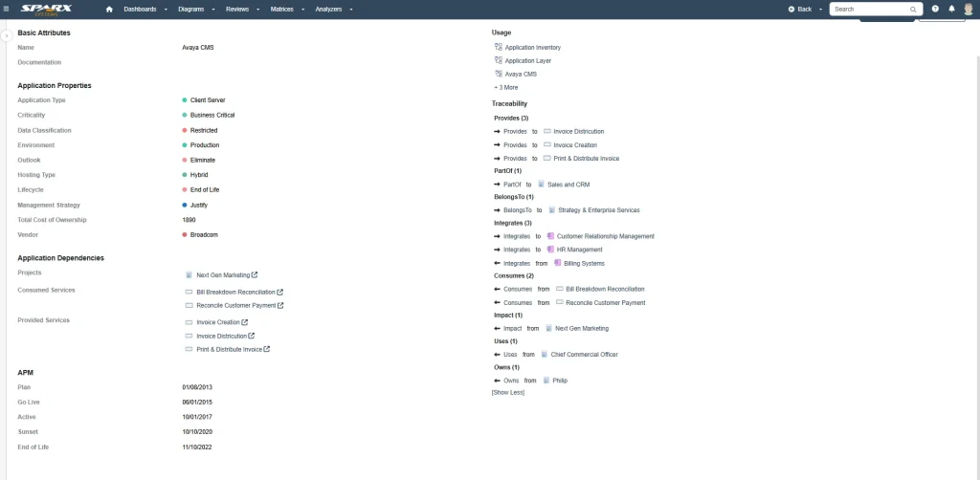980x480 pixels.
Task: Click diagram icon beside Application Layer
Action: (x=498, y=60)
